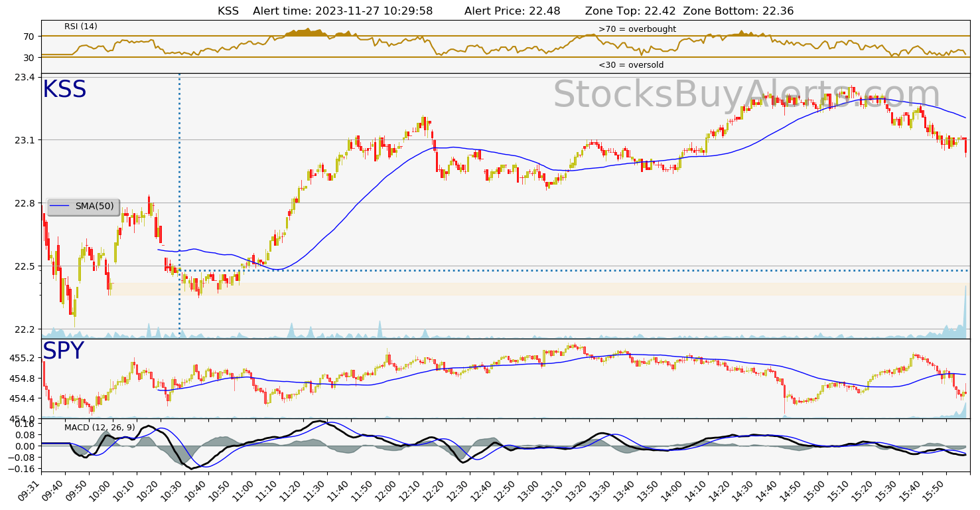
Task: Click the MACD (12, 26, 9) label
Action: [100, 427]
